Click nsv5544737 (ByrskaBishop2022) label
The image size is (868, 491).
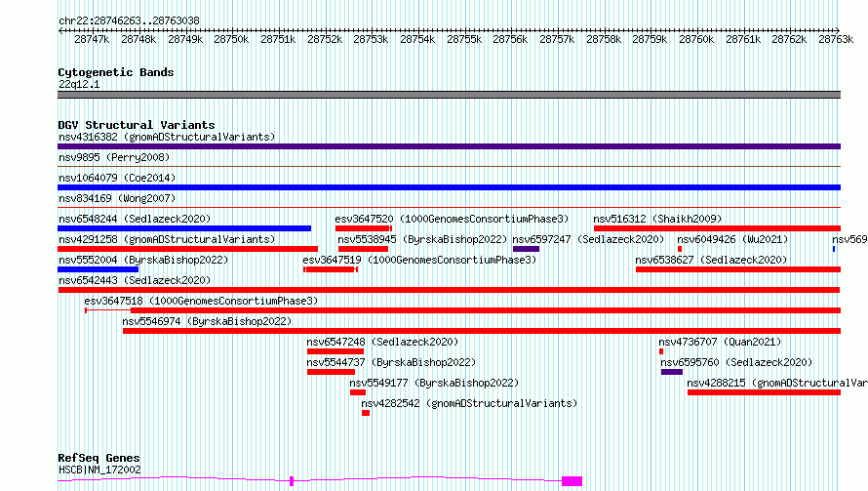391,362
